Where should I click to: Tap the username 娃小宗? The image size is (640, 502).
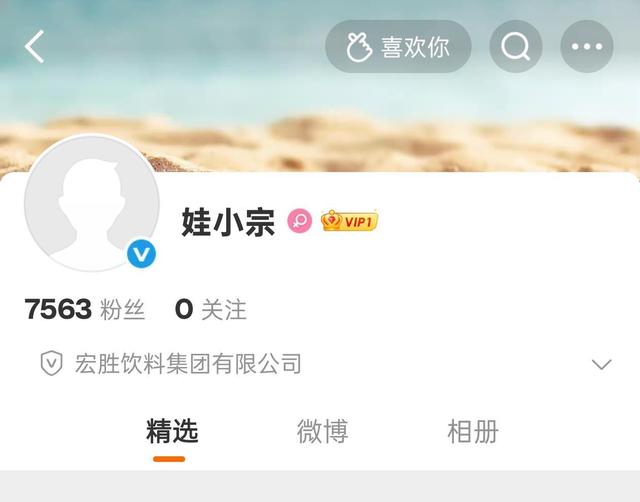[228, 222]
